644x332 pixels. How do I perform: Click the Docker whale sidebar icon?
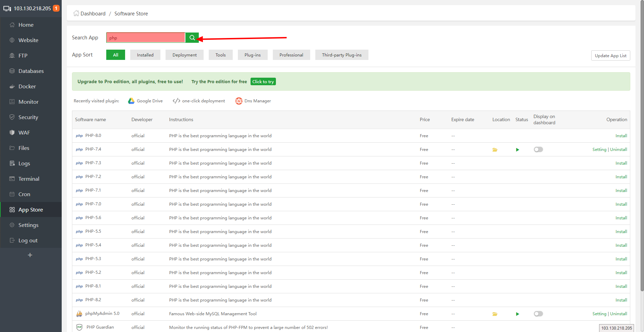pyautogui.click(x=12, y=86)
